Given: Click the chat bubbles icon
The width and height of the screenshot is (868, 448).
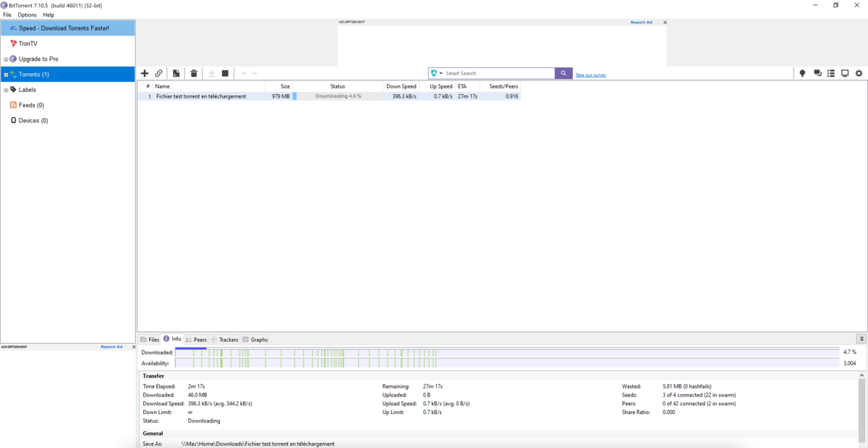Looking at the screenshot, I should click(817, 73).
